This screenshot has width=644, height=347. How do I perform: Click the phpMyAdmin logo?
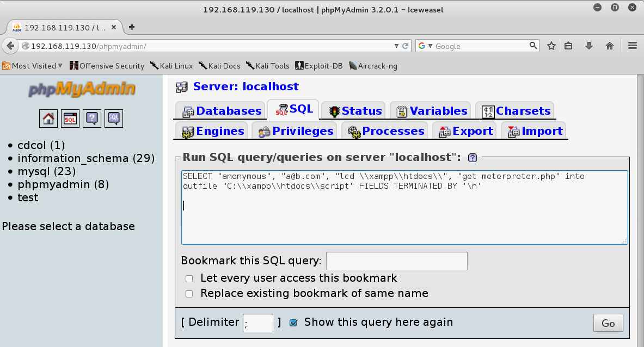click(x=82, y=89)
